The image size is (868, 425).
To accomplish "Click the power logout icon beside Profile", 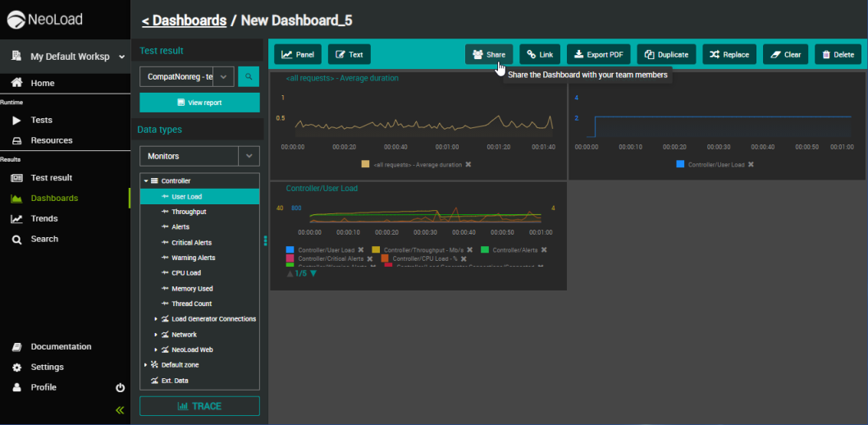I will 120,387.
